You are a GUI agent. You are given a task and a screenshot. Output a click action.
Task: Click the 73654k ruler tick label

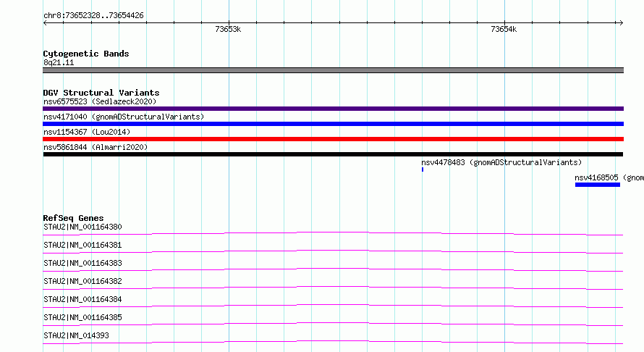click(x=504, y=29)
